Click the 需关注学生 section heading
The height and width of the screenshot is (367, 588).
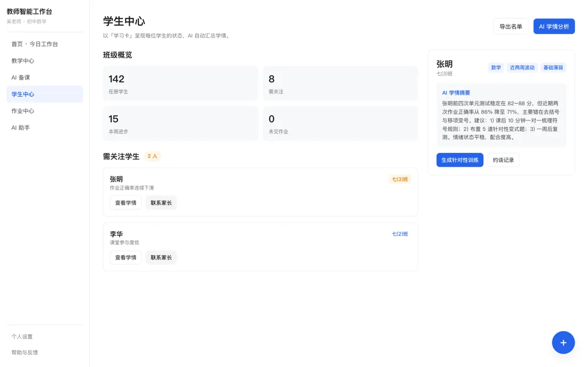pos(121,157)
